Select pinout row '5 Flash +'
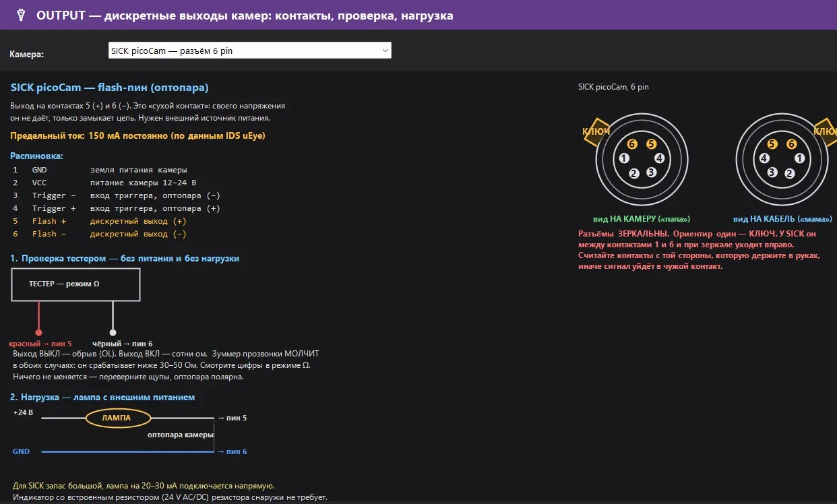This screenshot has height=504, width=837. click(100, 221)
